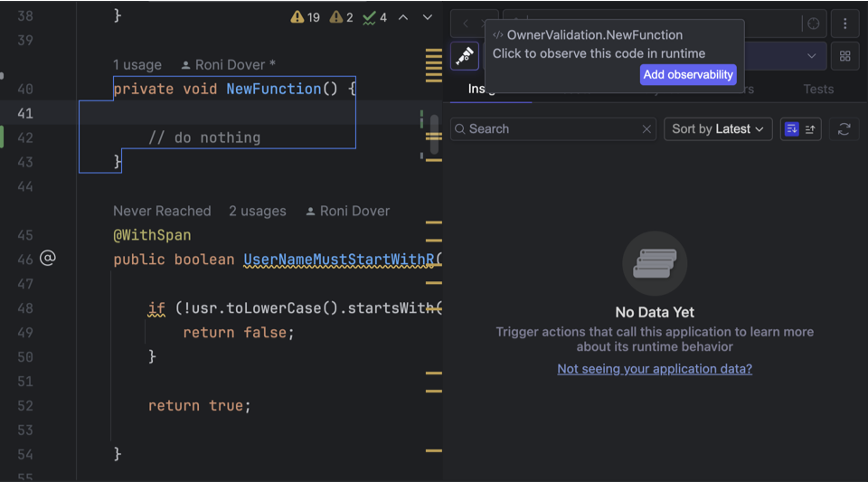This screenshot has width=868, height=482.
Task: Click the telescope observability icon
Action: 465,56
